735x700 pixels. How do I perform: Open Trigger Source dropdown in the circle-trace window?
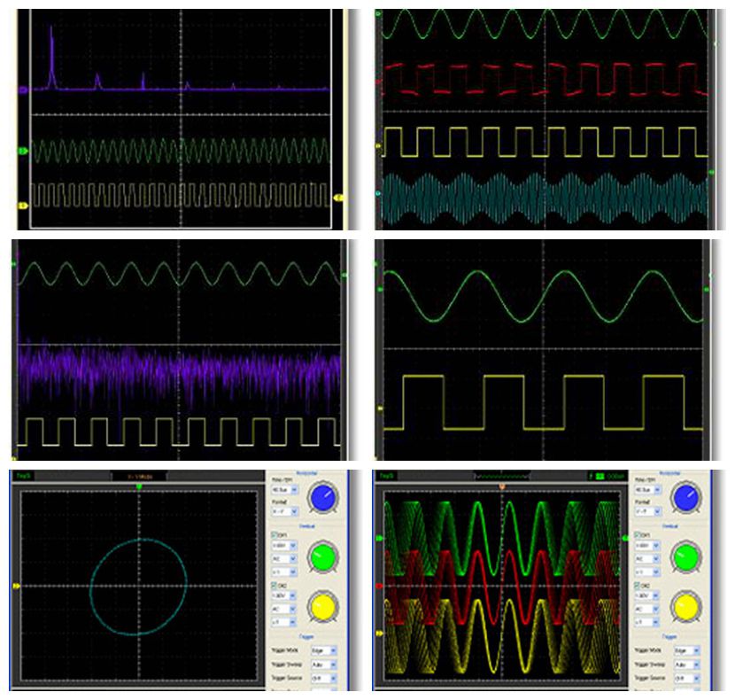click(x=324, y=679)
